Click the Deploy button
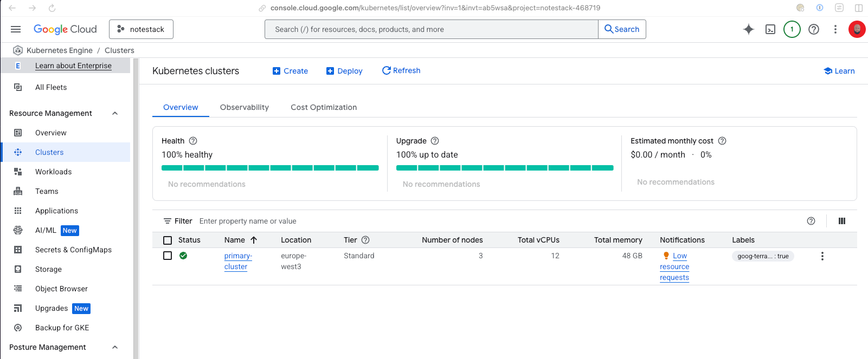This screenshot has width=868, height=359. pos(344,71)
